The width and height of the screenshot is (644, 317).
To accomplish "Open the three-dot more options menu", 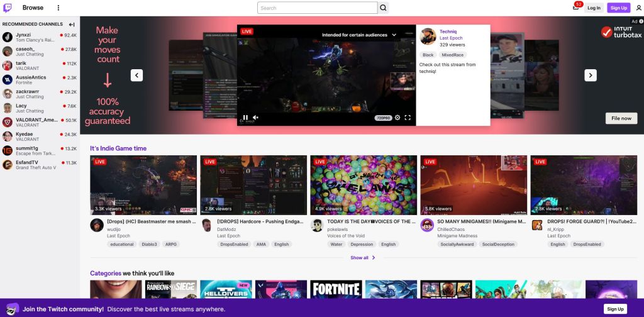I will click(x=58, y=8).
